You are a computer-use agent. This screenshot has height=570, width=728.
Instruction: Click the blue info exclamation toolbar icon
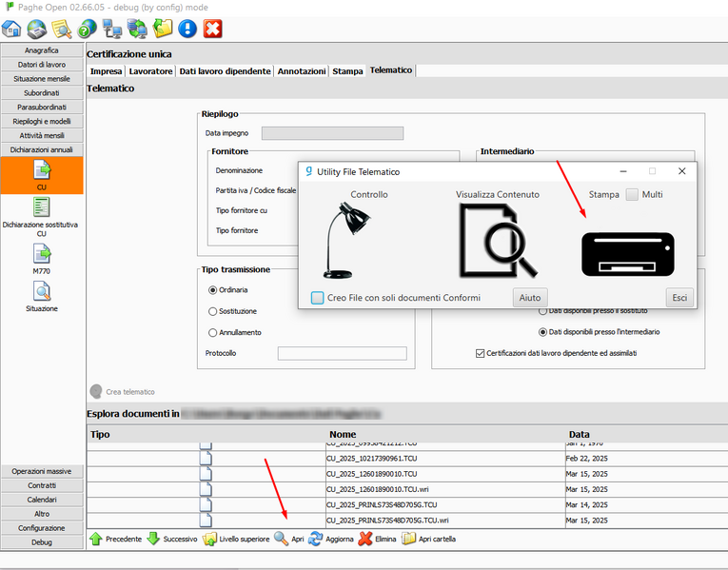187,29
